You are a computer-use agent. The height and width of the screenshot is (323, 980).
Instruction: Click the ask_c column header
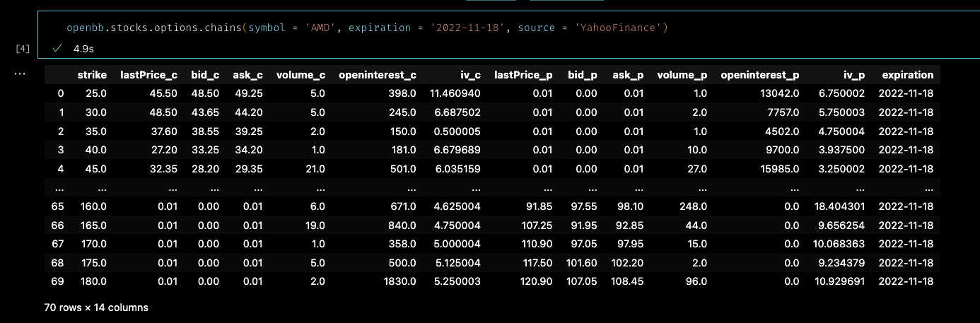tap(247, 74)
